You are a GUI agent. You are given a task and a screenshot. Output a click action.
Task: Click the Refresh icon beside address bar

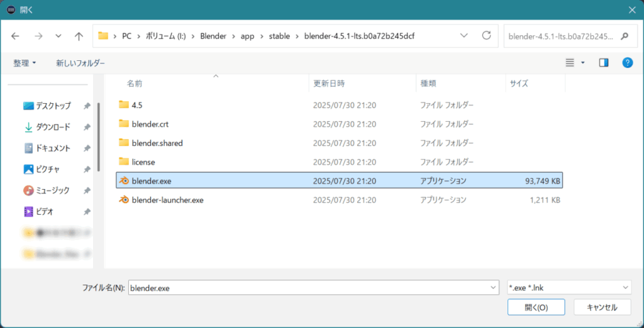(x=486, y=36)
